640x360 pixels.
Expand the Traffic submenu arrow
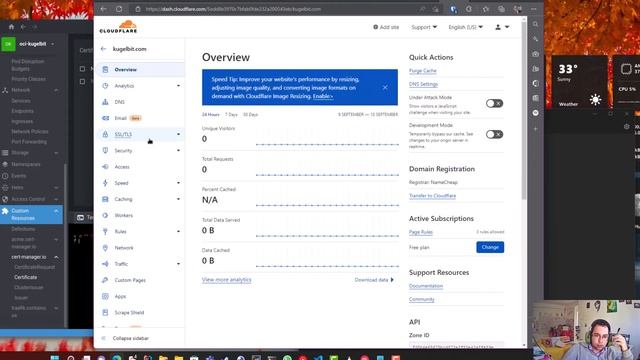[178, 264]
